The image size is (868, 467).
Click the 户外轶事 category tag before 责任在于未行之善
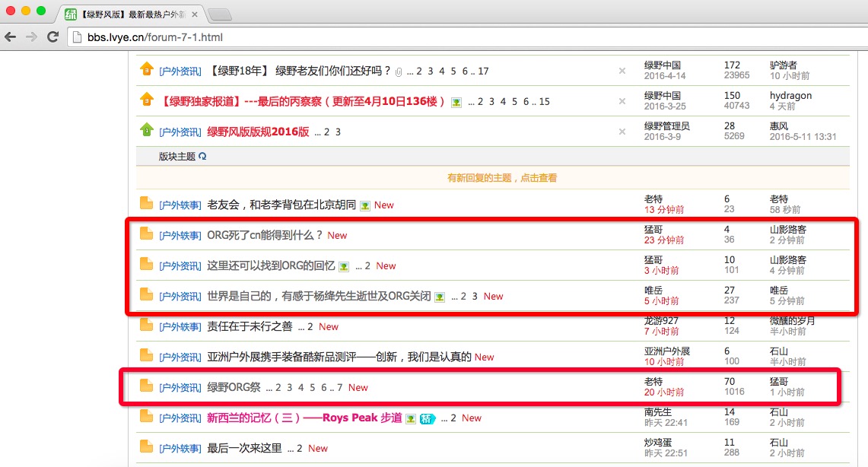click(x=180, y=326)
